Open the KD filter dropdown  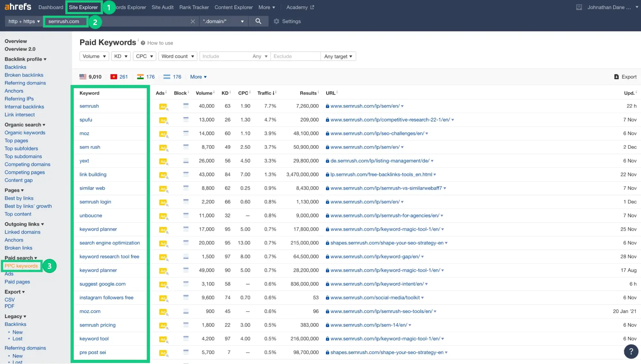pos(121,56)
